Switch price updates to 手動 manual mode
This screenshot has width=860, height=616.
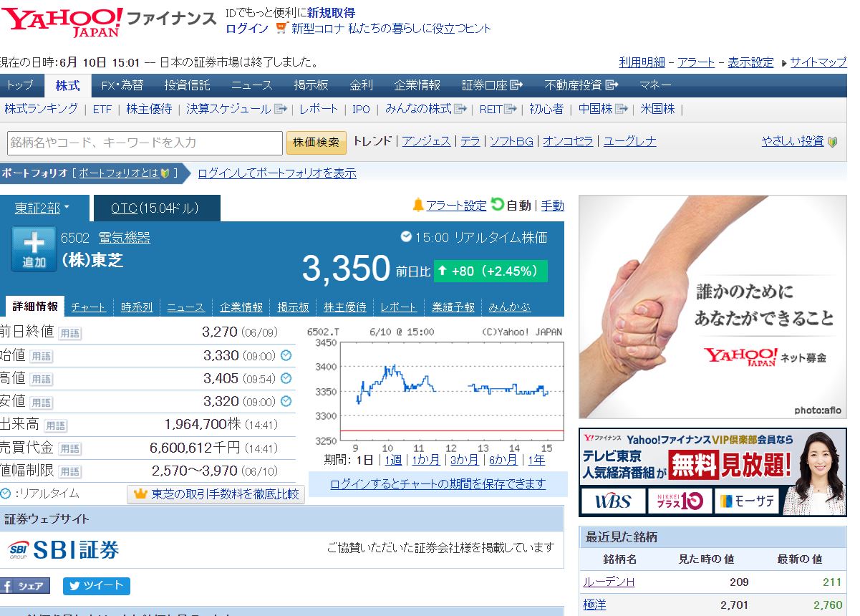551,206
